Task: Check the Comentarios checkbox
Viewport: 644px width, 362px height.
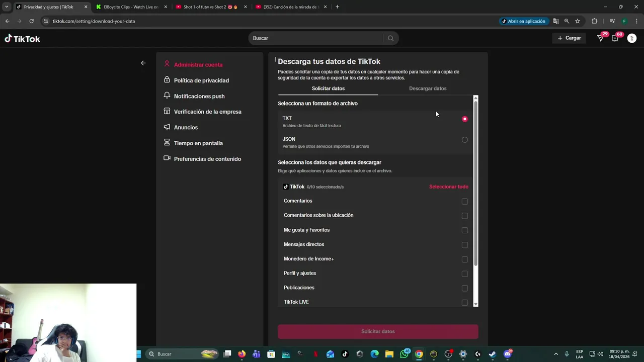Action: click(464, 202)
